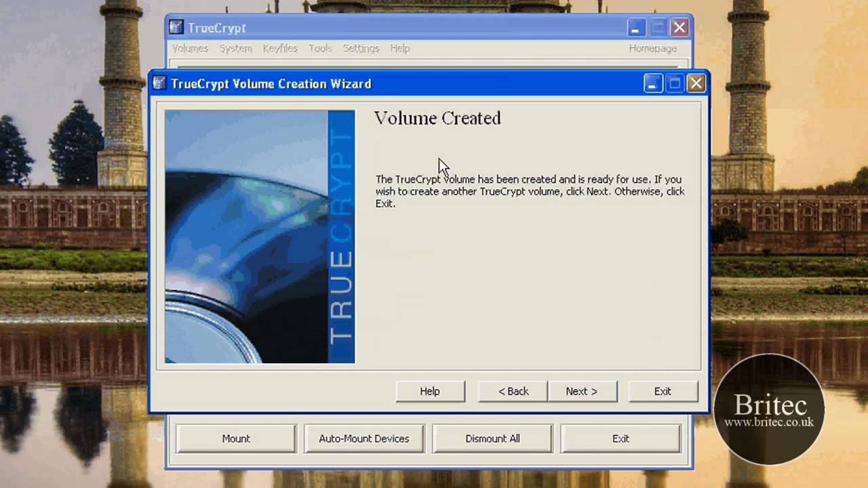Click Auto-Mount Devices button

pos(364,439)
